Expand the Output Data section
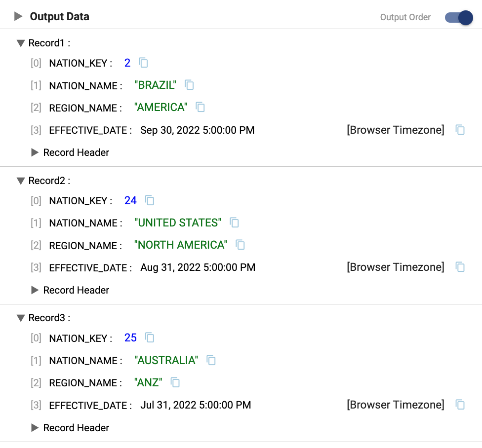Viewport: 482px width, 448px height. tap(18, 17)
